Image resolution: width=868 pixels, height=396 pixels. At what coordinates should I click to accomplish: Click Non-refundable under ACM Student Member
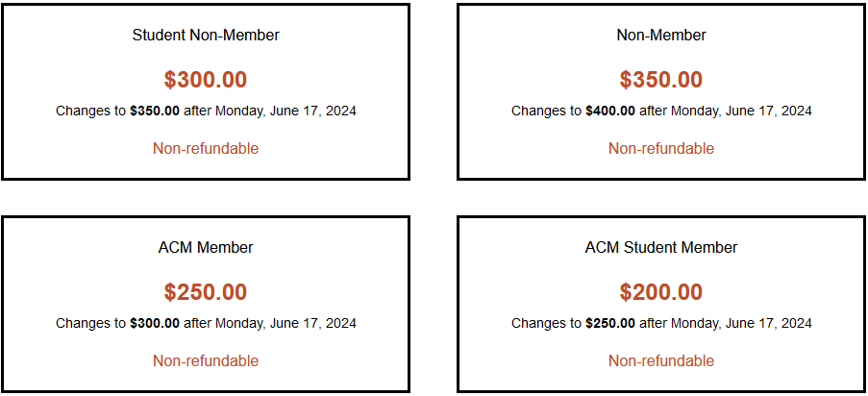point(661,361)
